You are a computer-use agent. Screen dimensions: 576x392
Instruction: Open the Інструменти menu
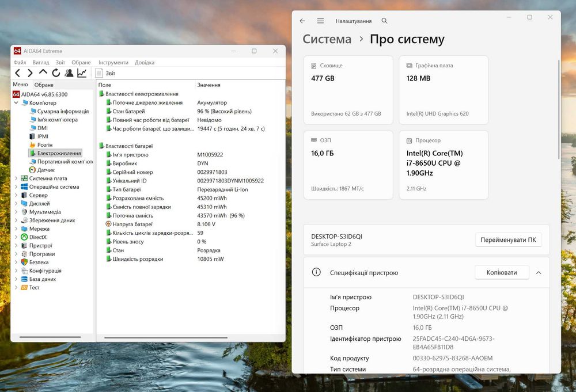tap(113, 62)
